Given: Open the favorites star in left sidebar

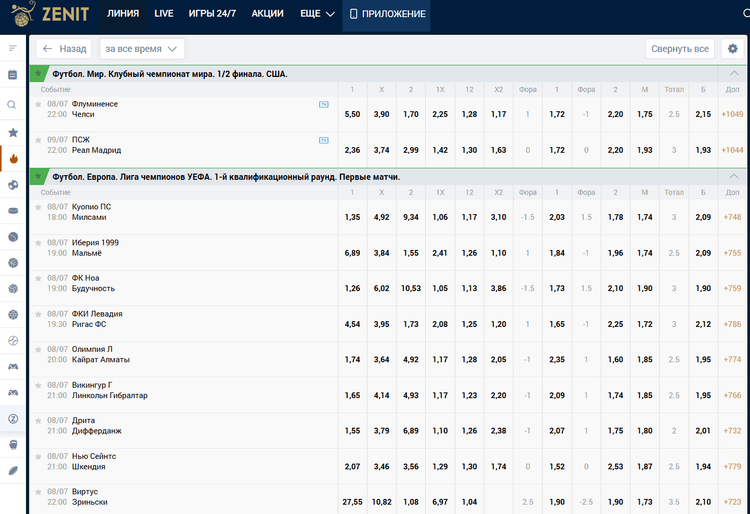Looking at the screenshot, I should (x=12, y=132).
